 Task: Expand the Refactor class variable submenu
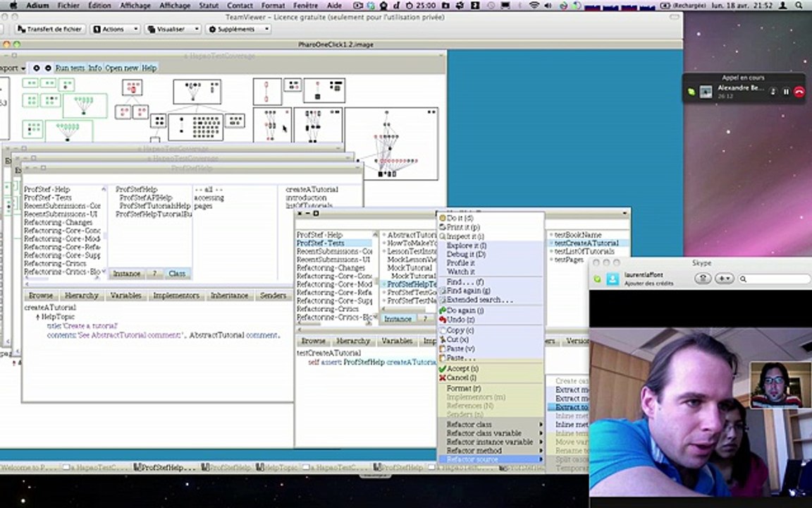(x=491, y=433)
